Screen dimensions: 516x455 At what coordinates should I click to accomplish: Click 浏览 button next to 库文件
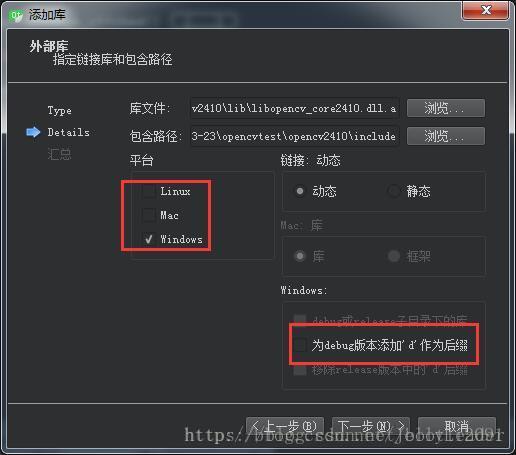tap(446, 108)
